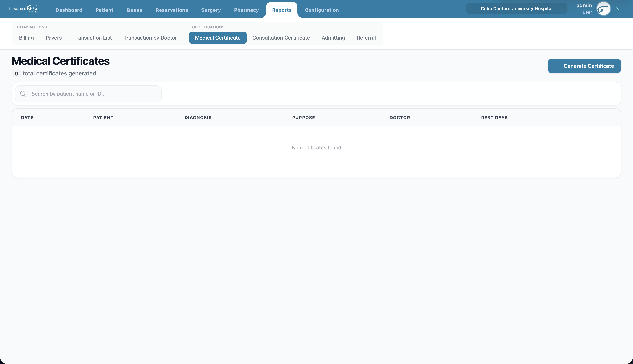Screen dimensions: 633x364
Task: Click the PURPOSE column header
Action: click(303, 118)
